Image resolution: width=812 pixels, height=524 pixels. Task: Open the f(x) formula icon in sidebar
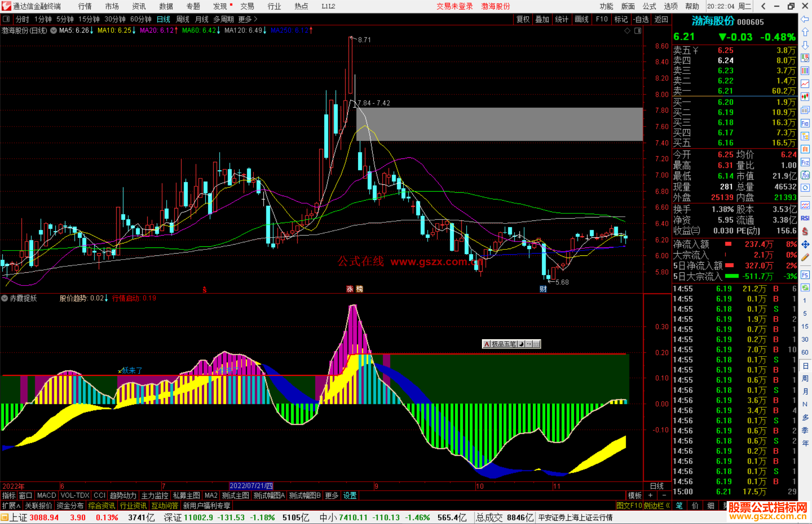[x=805, y=175]
